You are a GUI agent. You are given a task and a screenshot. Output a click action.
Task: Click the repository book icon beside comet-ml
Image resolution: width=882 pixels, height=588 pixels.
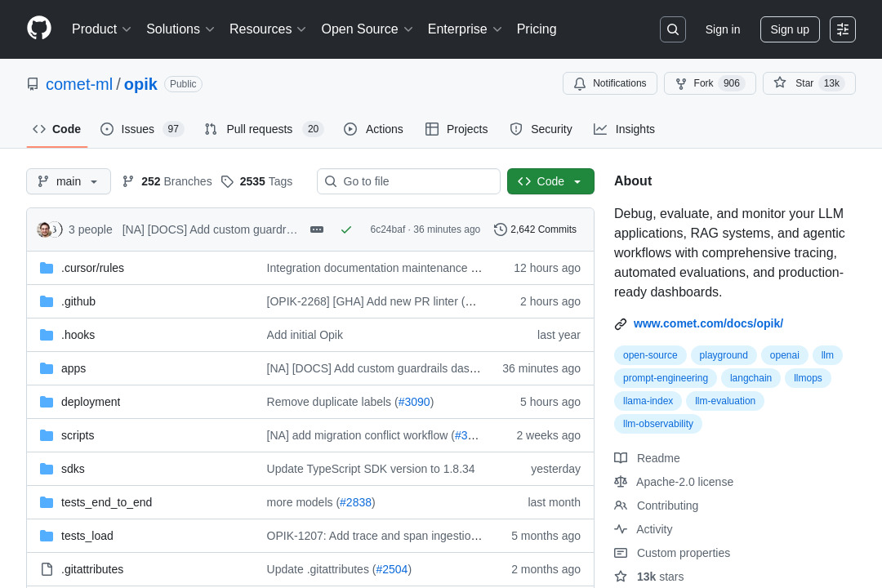click(x=33, y=84)
